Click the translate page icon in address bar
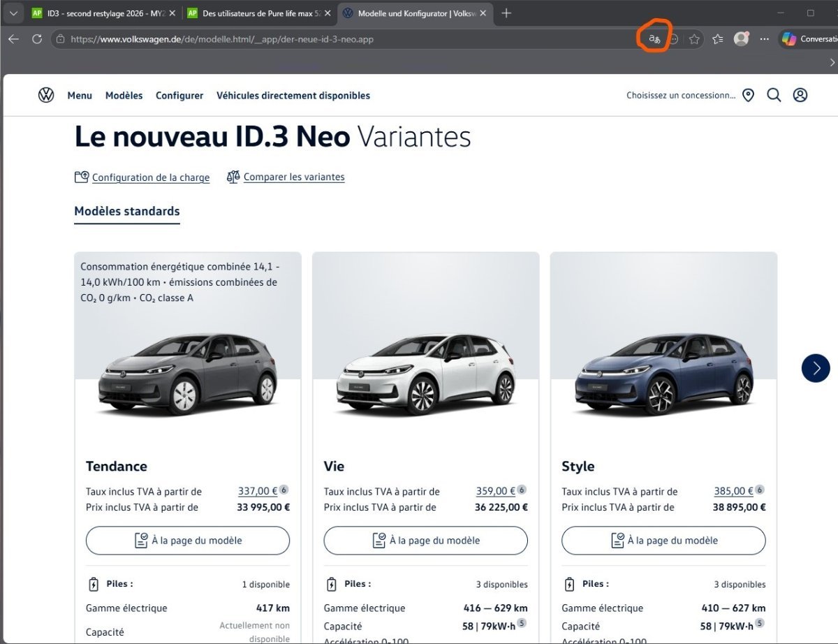Viewport: 838px width, 644px height. coord(654,39)
